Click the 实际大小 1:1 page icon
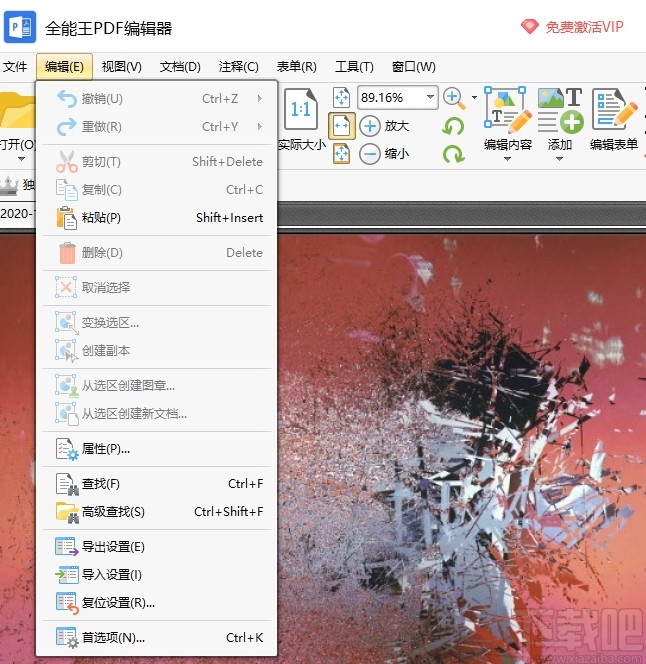 click(x=301, y=109)
